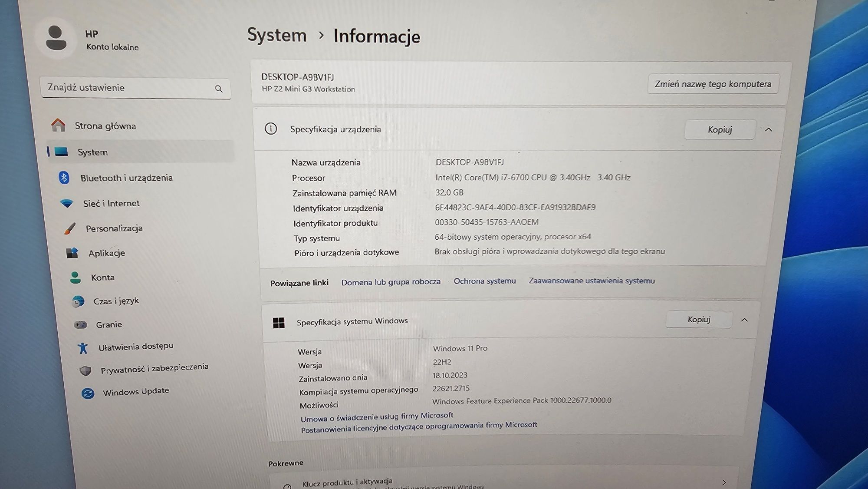This screenshot has height=489, width=868.
Task: Click the Strona główna home icon
Action: click(x=58, y=125)
